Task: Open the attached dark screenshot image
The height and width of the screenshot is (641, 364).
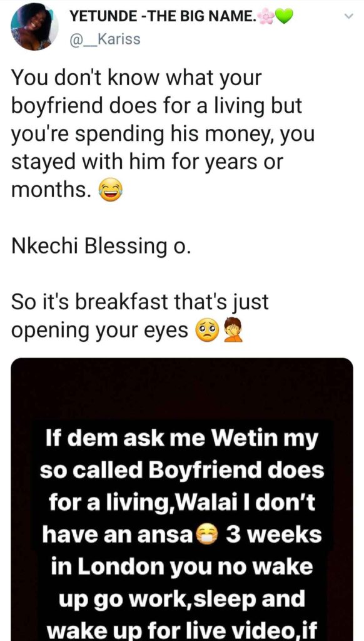Action: point(182,499)
